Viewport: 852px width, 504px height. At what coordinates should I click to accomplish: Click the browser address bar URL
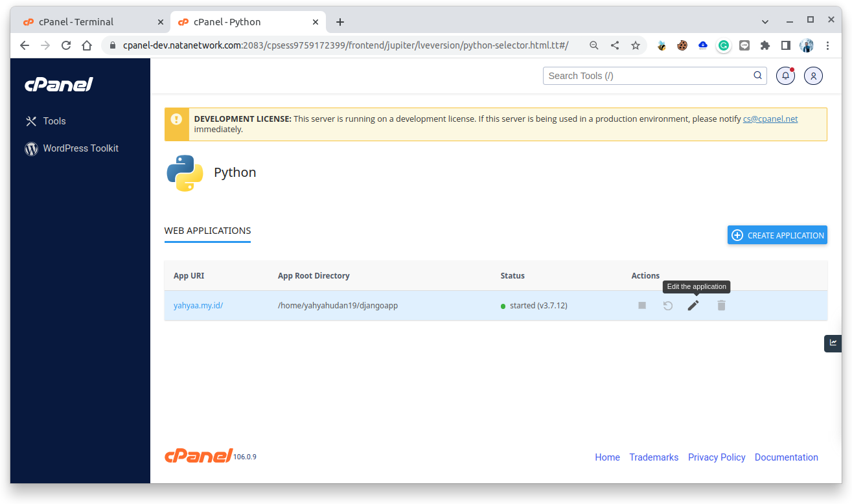345,45
